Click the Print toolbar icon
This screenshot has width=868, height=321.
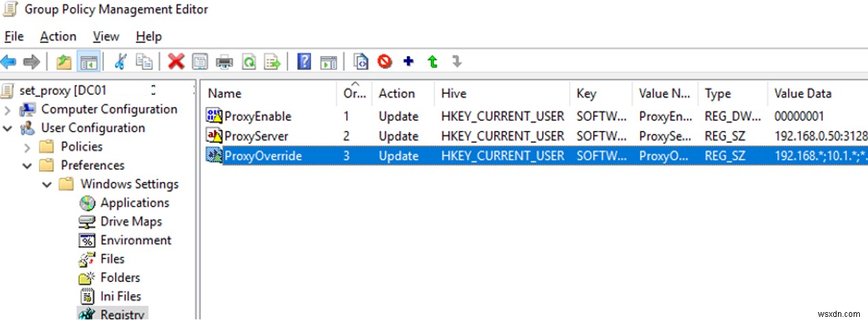(224, 62)
